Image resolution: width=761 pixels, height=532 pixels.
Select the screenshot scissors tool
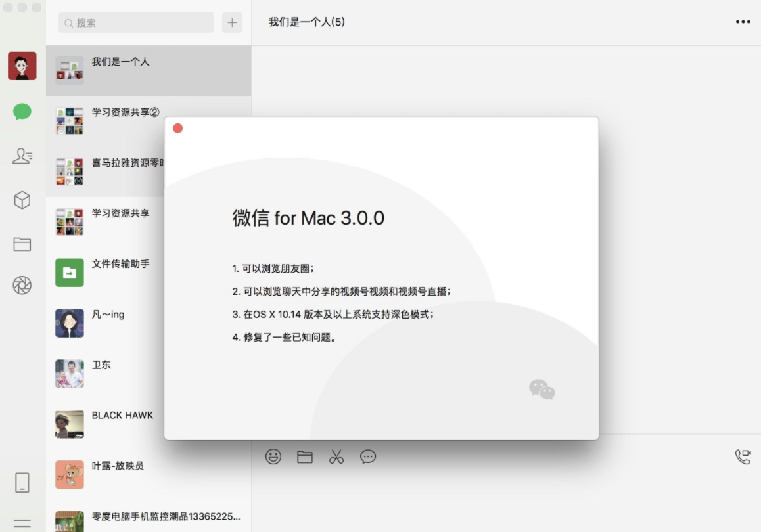coord(336,456)
